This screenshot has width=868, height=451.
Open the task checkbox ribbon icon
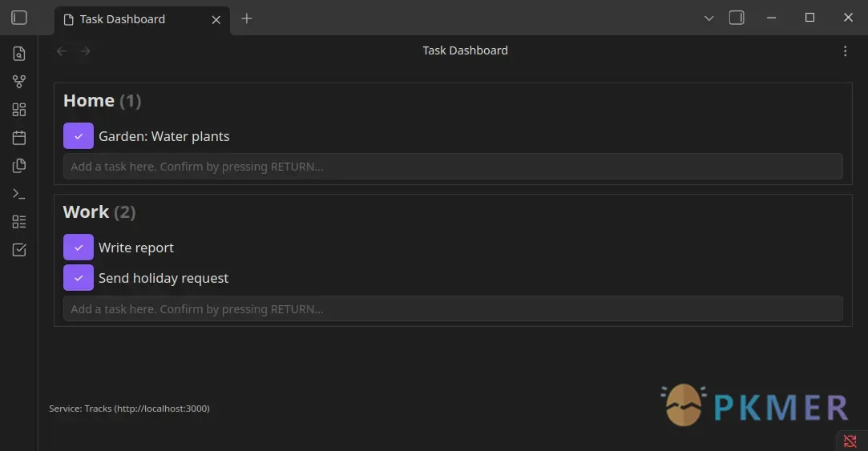(19, 250)
